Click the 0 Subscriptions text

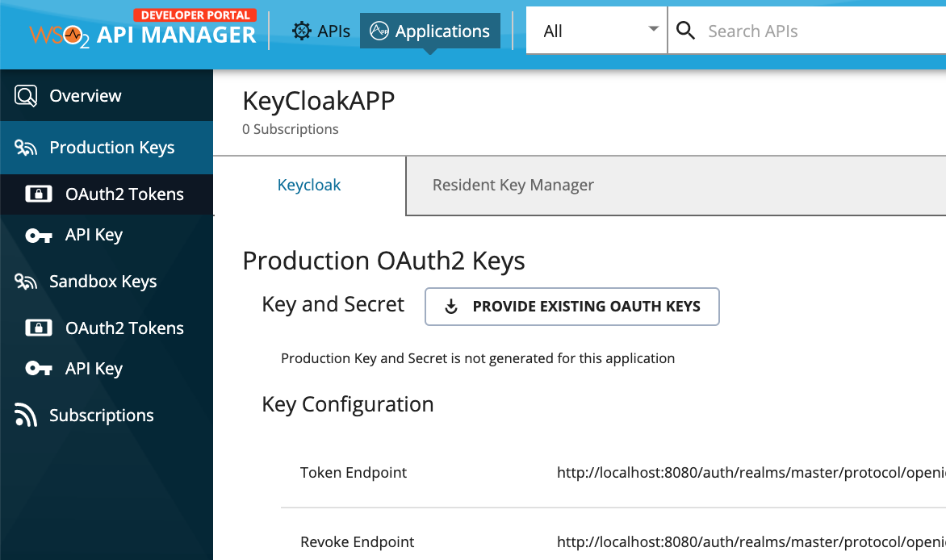(x=291, y=129)
